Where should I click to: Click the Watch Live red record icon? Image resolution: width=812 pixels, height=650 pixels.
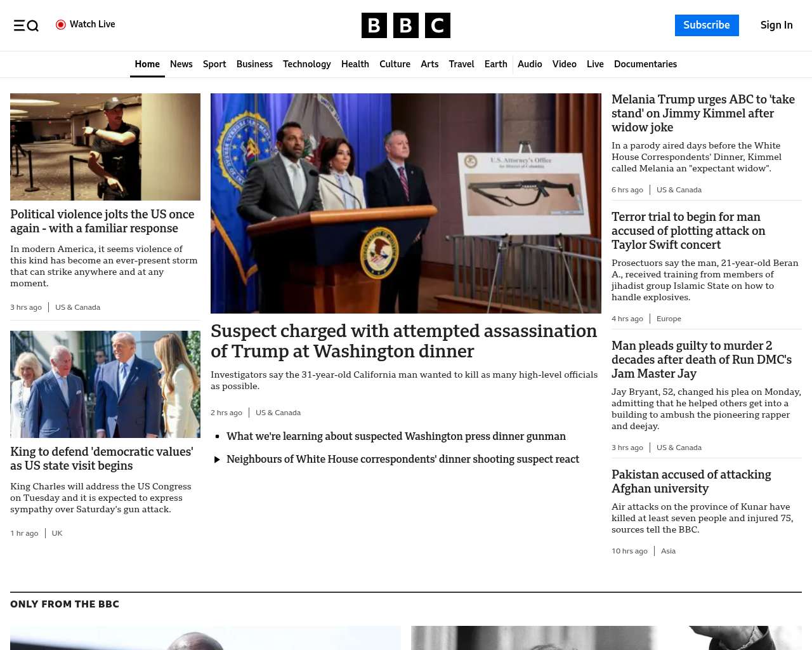[61, 25]
